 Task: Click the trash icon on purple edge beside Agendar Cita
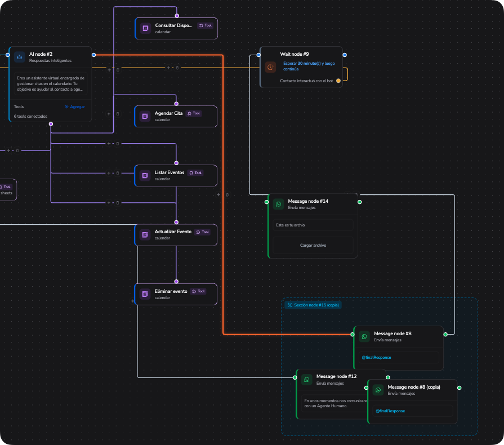click(118, 114)
